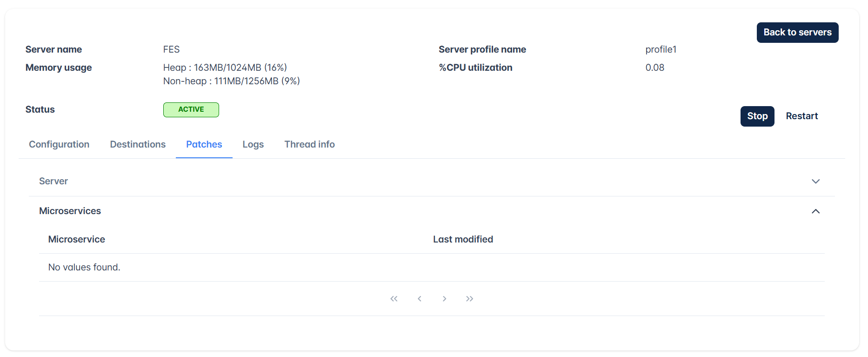The image size is (868, 357).
Task: Click the Microservices section title
Action: pos(70,211)
